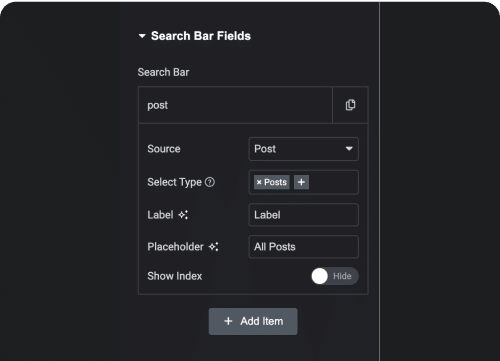Image resolution: width=500 pixels, height=361 pixels.
Task: Click the Hide label on Show Index toggle
Action: pyautogui.click(x=342, y=276)
